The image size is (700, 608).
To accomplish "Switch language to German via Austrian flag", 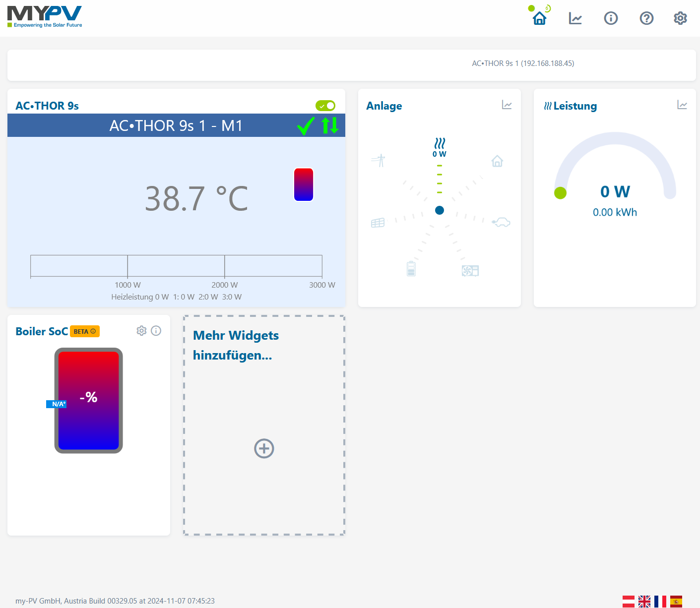I will point(629,602).
